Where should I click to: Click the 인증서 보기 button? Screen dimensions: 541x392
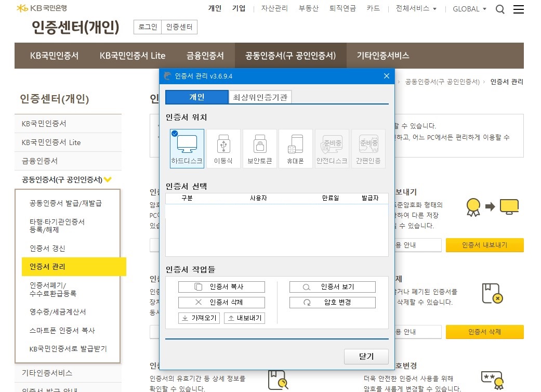pyautogui.click(x=333, y=287)
